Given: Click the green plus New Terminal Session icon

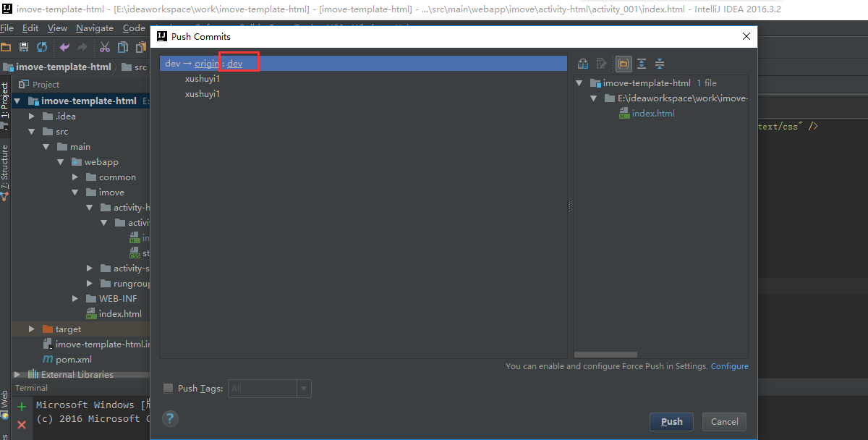Looking at the screenshot, I should click(22, 407).
